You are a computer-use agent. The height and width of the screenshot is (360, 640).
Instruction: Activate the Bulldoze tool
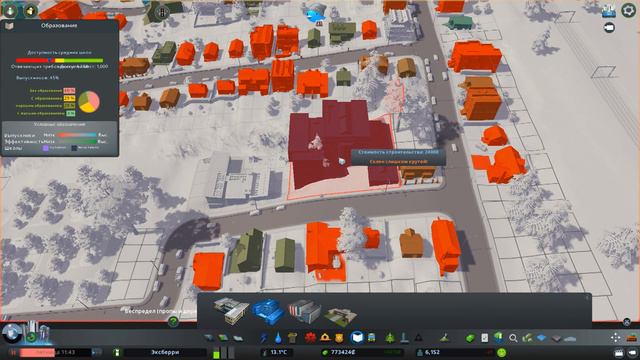coord(632,338)
